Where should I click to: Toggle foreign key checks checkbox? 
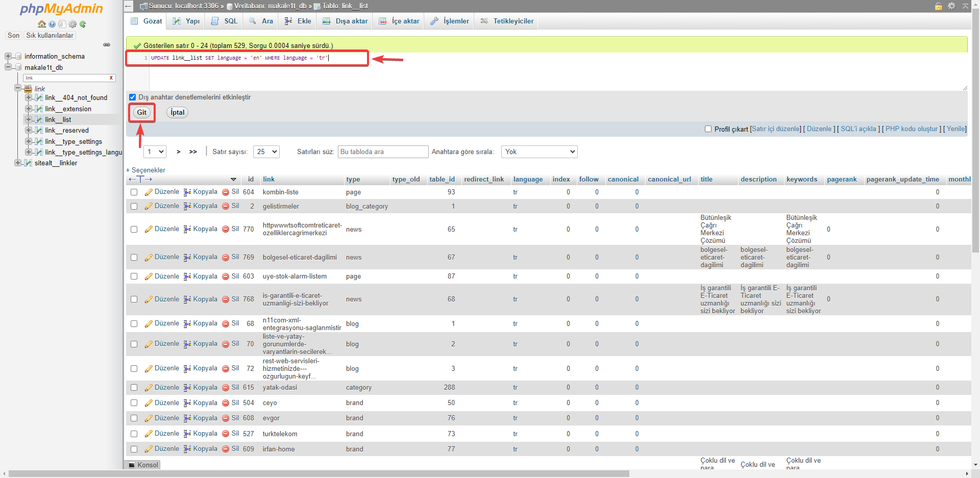[132, 97]
